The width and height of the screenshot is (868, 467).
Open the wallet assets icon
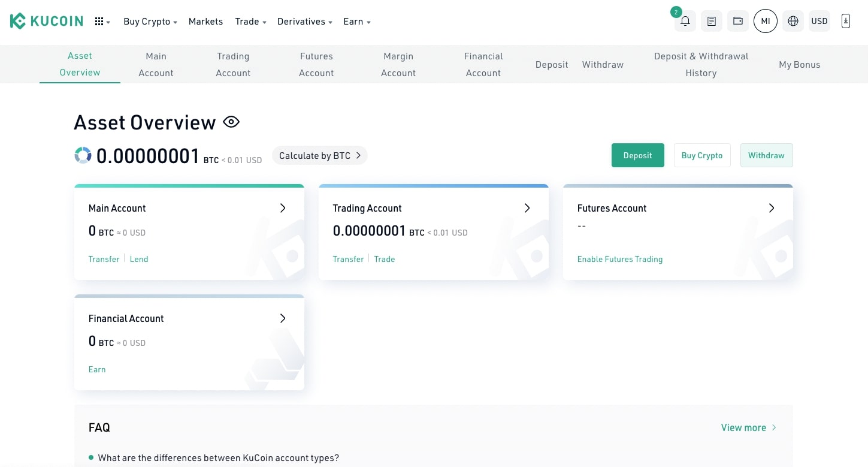[x=738, y=22]
